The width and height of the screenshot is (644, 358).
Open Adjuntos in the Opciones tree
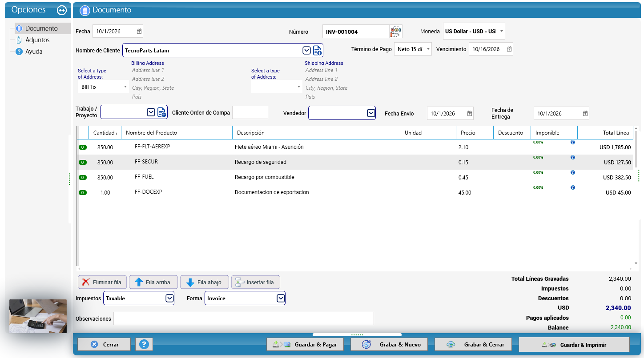click(37, 40)
